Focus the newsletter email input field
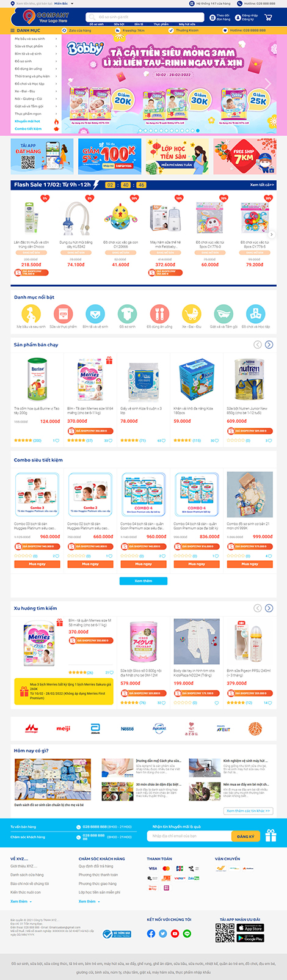 click(x=189, y=836)
